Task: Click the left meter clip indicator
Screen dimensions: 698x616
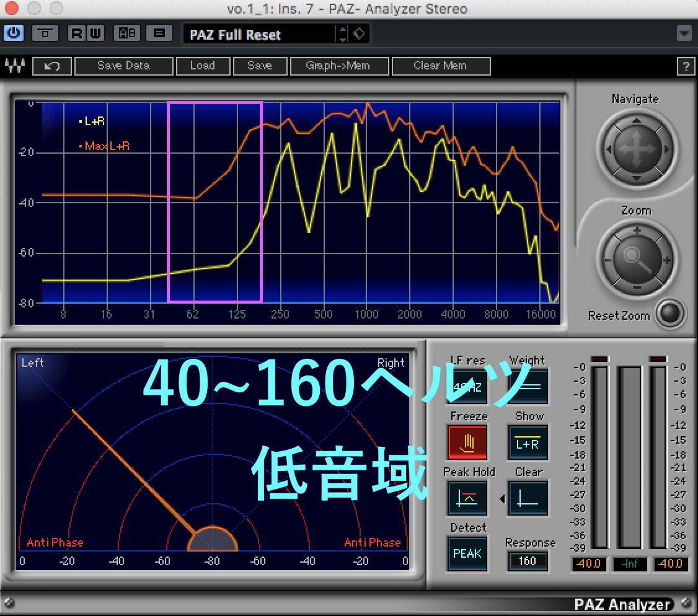Action: [599, 359]
